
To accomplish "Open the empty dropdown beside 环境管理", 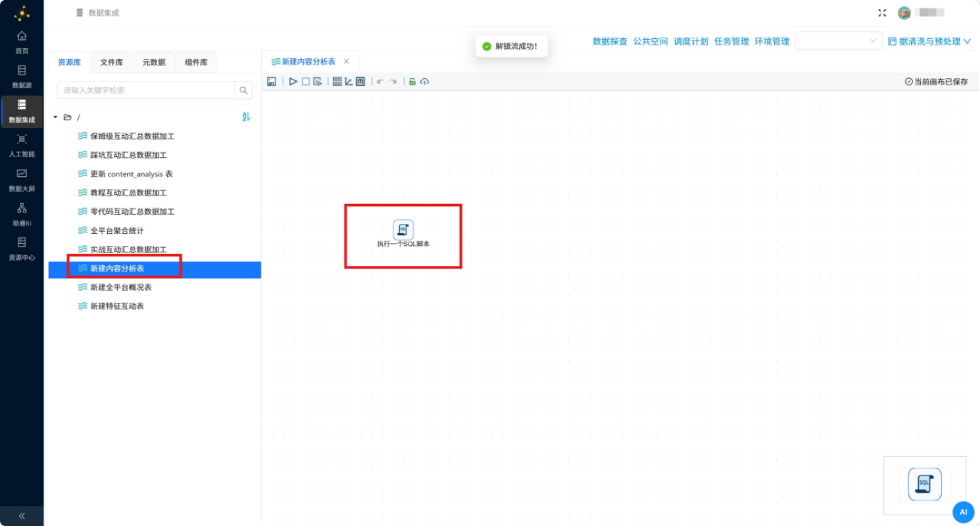I will coord(839,41).
